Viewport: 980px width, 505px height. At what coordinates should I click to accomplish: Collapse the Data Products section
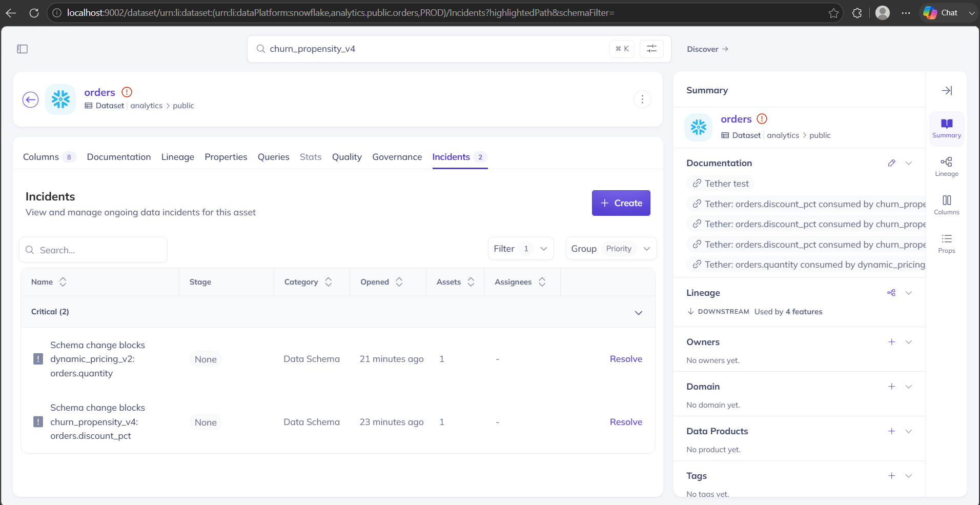pos(909,431)
